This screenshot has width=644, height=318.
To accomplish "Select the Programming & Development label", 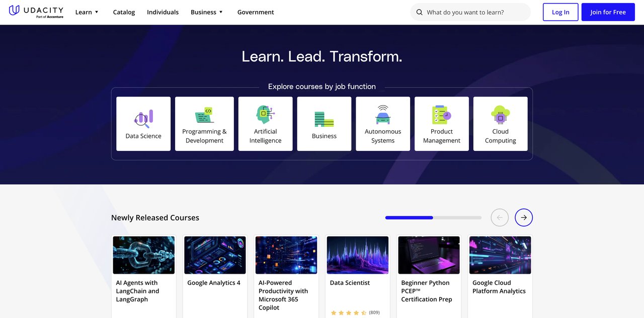I will click(204, 136).
